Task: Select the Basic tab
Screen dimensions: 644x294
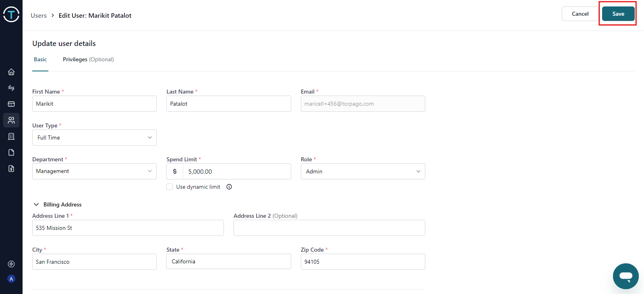Action: (x=40, y=59)
